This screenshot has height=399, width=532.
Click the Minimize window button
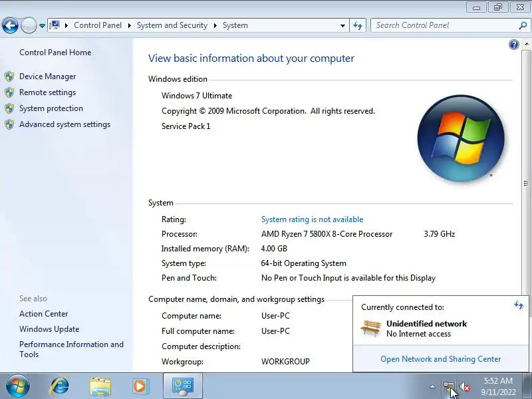pyautogui.click(x=477, y=7)
